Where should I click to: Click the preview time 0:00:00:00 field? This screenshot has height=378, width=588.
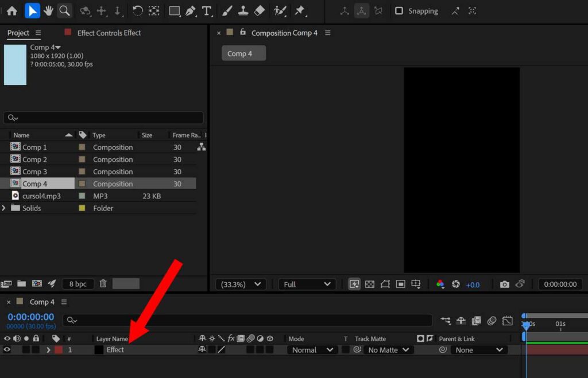click(560, 285)
